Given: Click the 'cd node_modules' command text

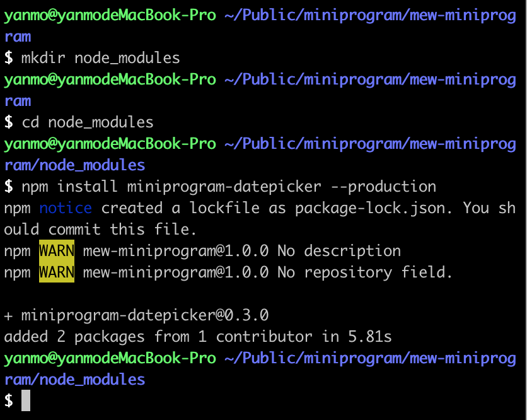Looking at the screenshot, I should [88, 122].
